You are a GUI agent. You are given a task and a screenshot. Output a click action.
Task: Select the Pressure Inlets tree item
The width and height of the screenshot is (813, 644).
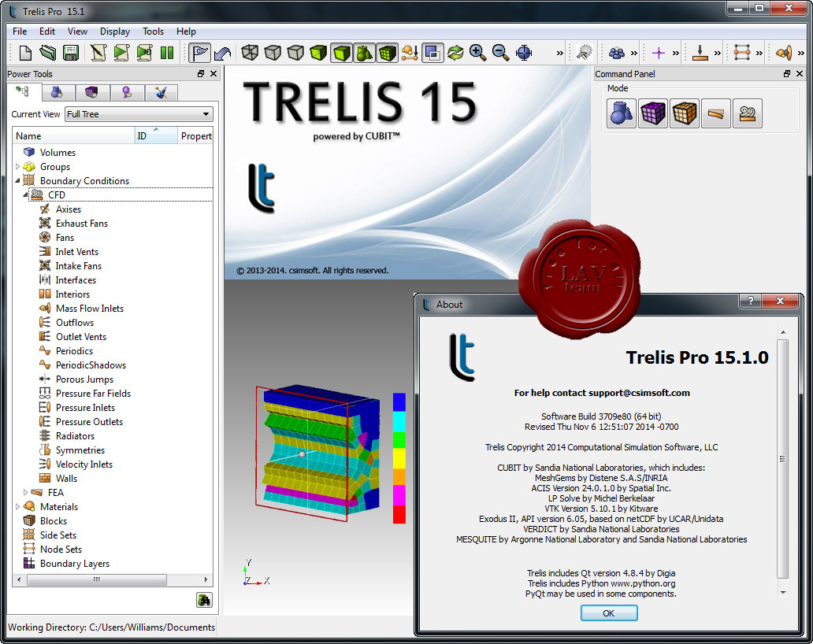[x=85, y=408]
